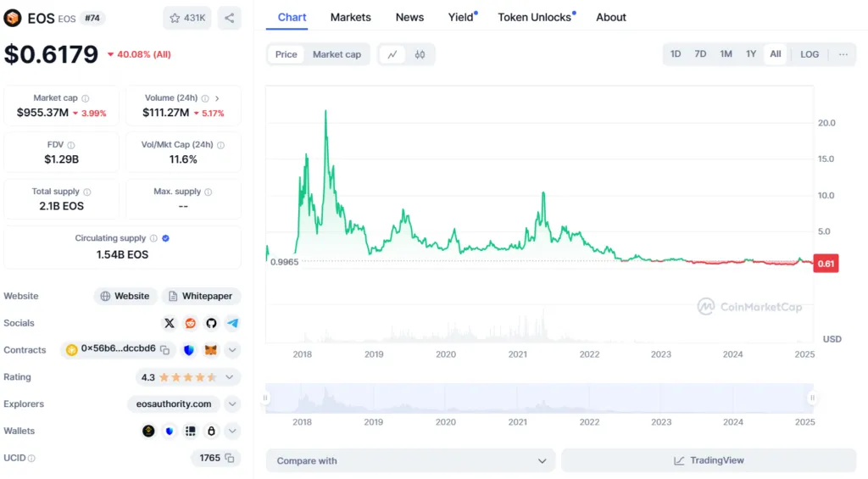Open the GitHub social link
Image resolution: width=868 pixels, height=479 pixels.
pyautogui.click(x=211, y=323)
